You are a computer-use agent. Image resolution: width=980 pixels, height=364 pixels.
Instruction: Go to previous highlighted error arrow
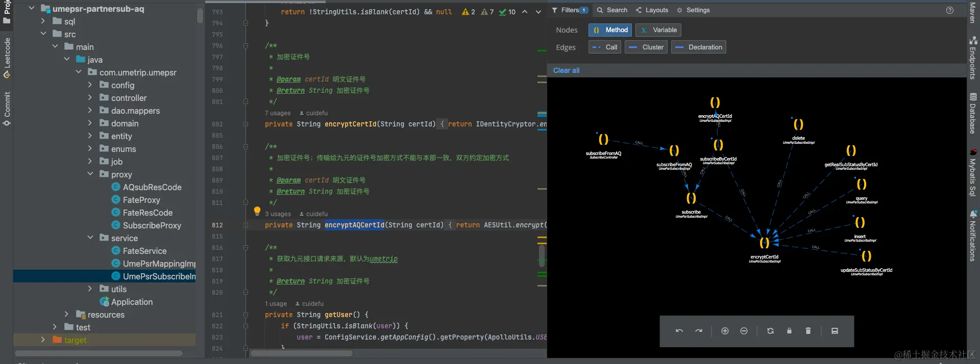(x=525, y=12)
